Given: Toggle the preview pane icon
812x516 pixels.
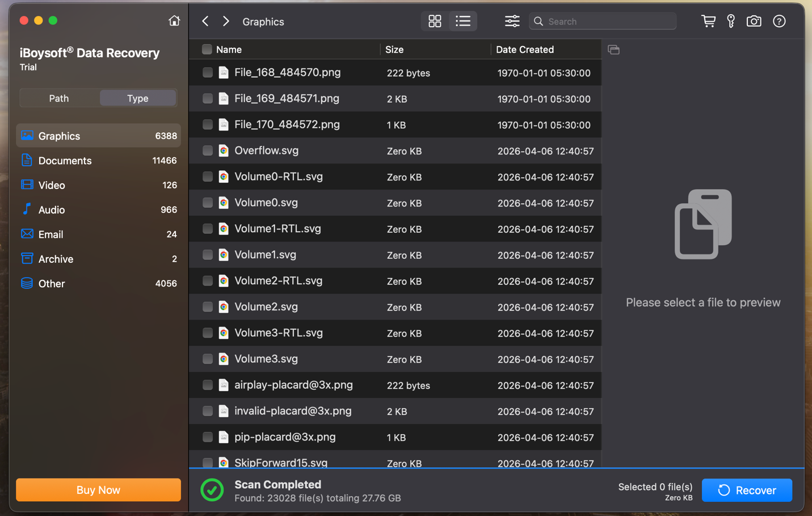Looking at the screenshot, I should (x=613, y=49).
